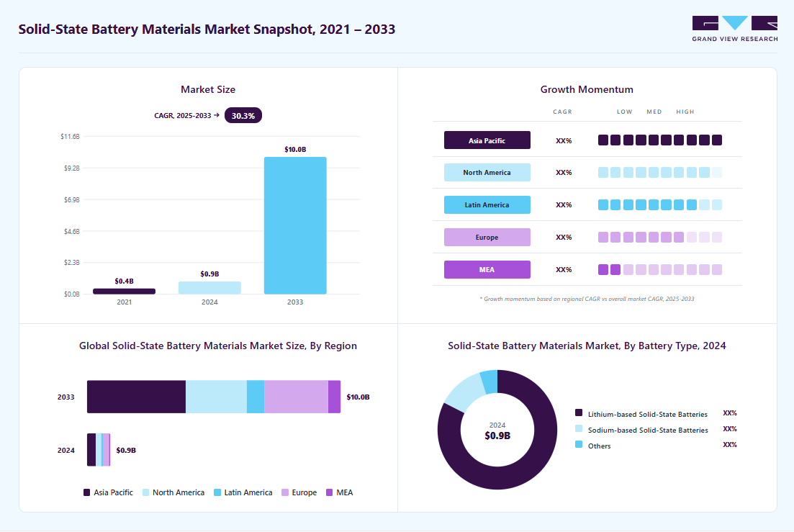Click the Asia Pacific 'XX%' CAGR value
Screen dimensions: 794x532
(x=564, y=140)
